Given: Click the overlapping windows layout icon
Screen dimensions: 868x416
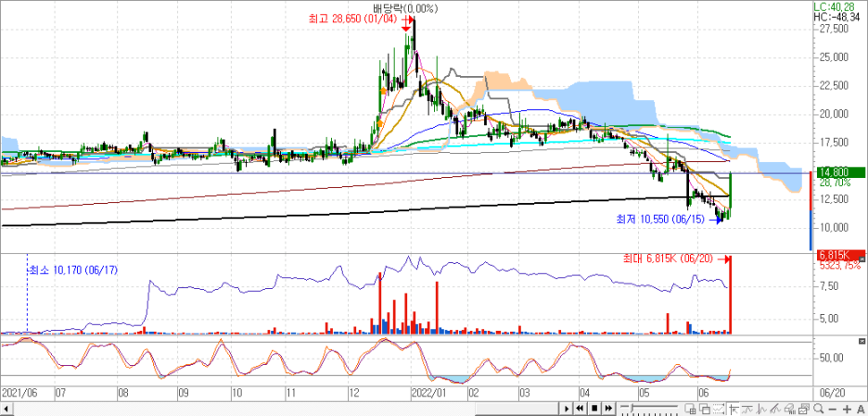Looking at the screenshot, I should point(705,409).
